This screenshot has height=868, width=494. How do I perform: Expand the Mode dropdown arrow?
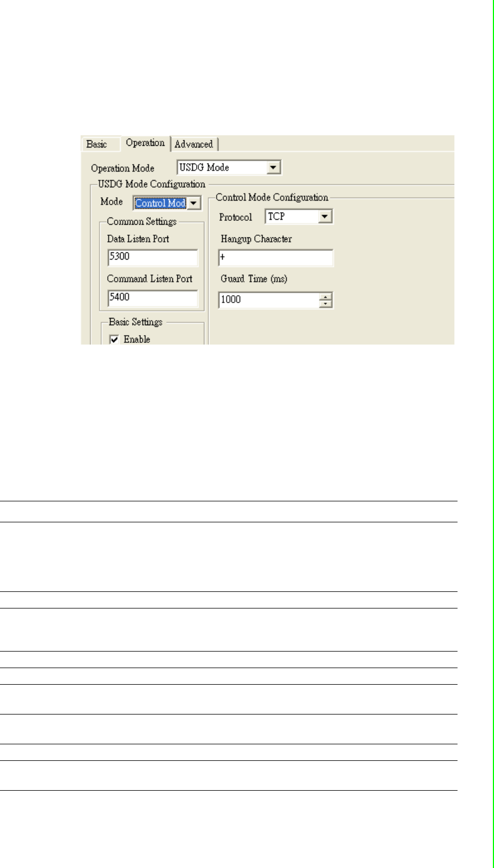point(193,203)
